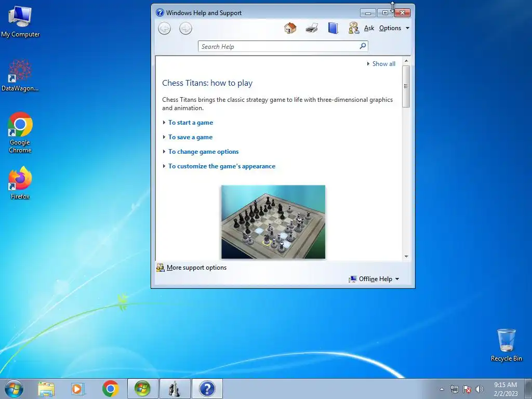This screenshot has height=399, width=532.
Task: Click the Show desktop strip
Action: (528, 389)
